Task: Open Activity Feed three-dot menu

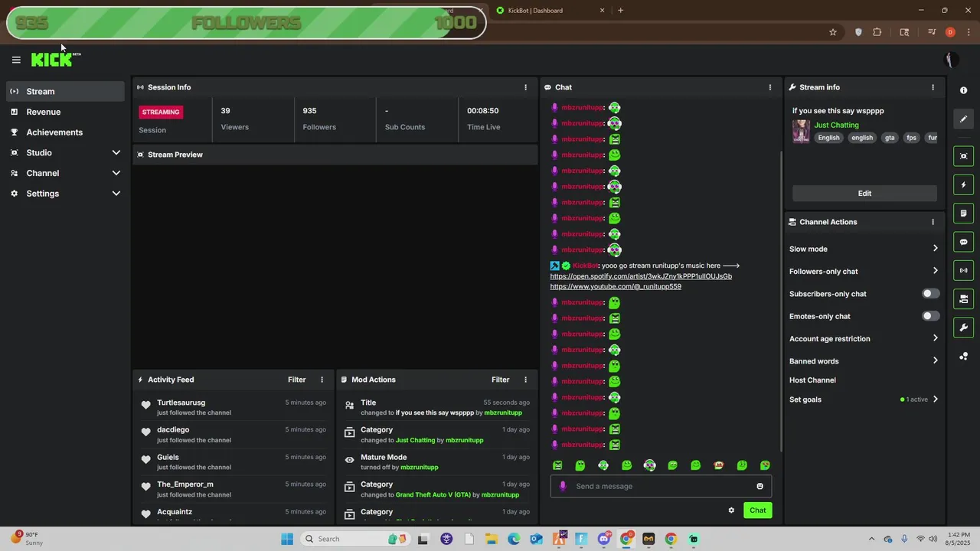Action: [322, 380]
